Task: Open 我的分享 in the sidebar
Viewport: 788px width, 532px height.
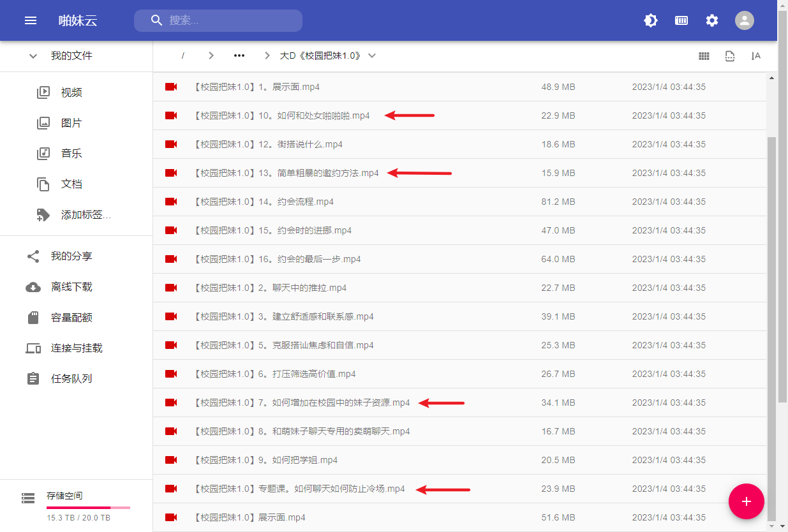Action: pos(71,256)
